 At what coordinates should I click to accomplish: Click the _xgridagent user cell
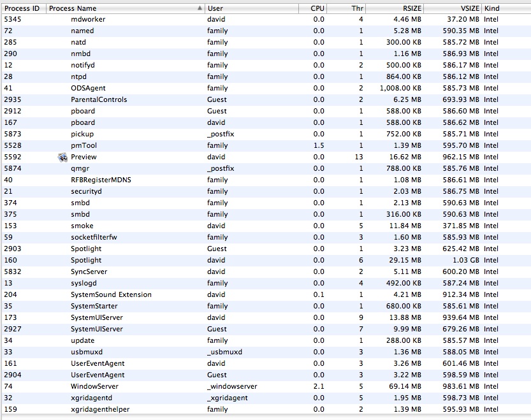228,398
